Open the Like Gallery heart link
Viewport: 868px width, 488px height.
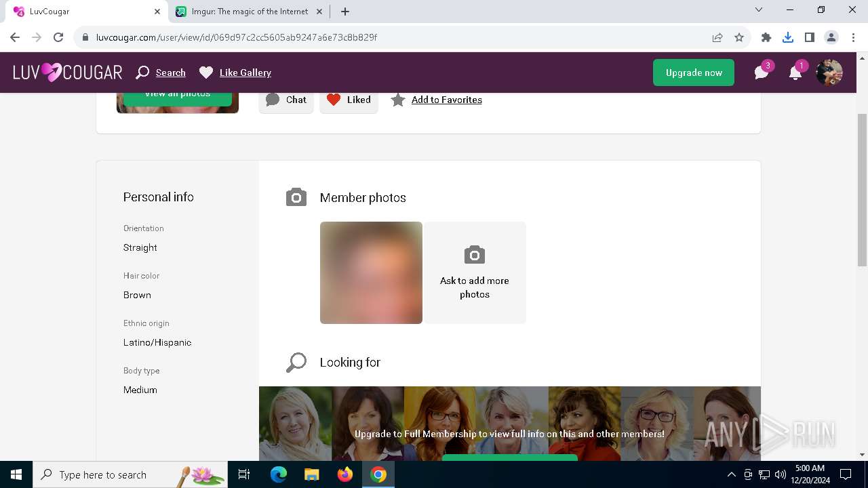point(235,73)
